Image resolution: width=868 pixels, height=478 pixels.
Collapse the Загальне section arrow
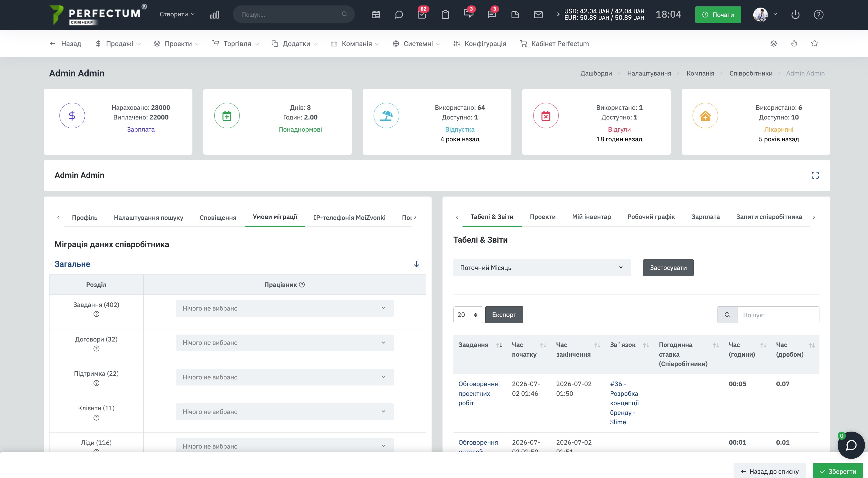point(416,264)
